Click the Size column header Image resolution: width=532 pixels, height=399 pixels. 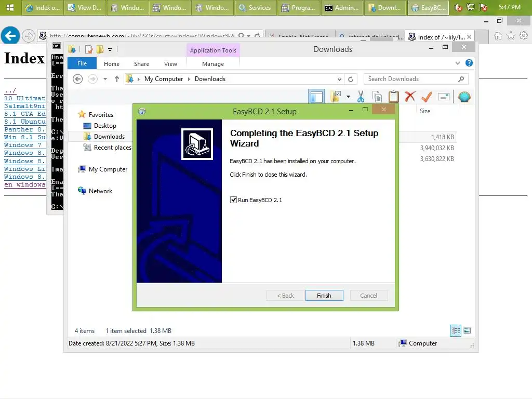pos(425,111)
